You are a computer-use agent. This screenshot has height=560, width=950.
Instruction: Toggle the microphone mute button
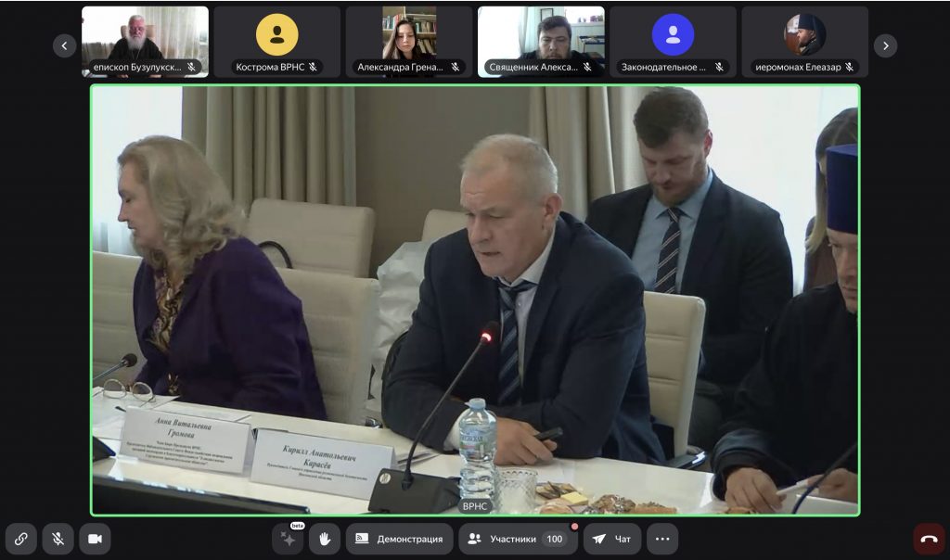[58, 539]
